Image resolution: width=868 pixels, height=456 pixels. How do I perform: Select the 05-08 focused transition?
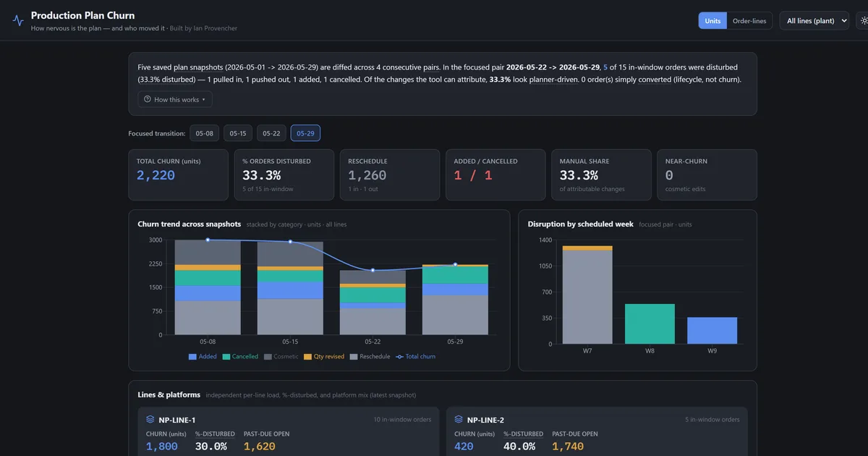coord(204,133)
